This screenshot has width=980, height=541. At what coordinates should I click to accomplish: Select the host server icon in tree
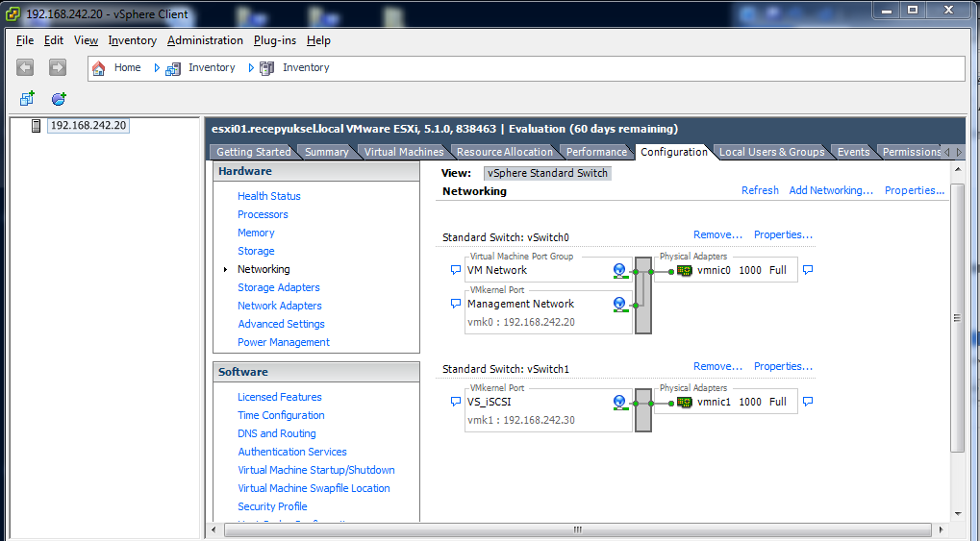[x=37, y=126]
